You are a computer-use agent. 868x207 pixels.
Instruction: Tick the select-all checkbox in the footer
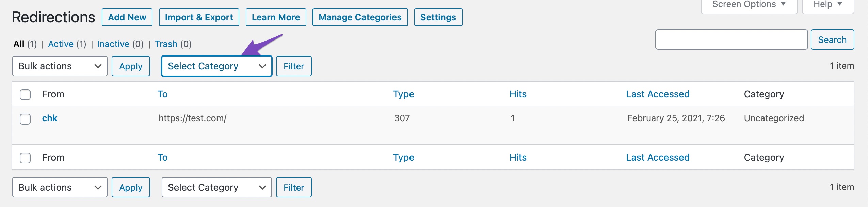25,158
